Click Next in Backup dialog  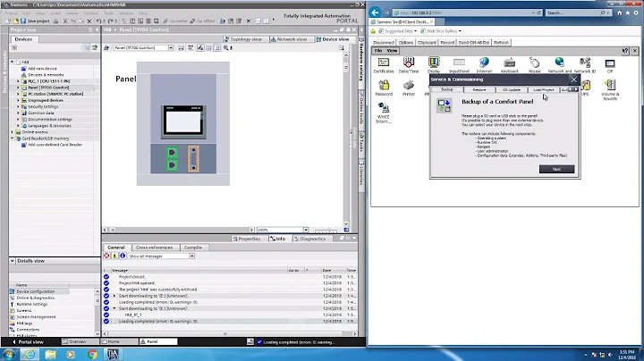coord(556,169)
